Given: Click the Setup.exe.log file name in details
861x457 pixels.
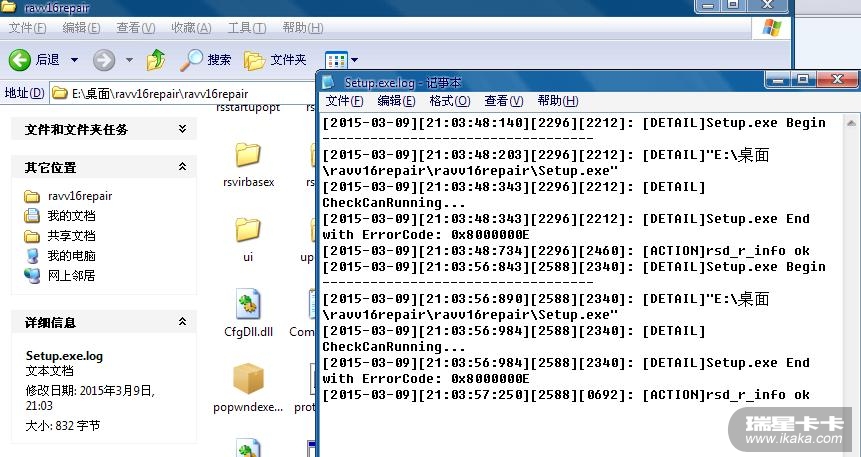Looking at the screenshot, I should 64,356.
